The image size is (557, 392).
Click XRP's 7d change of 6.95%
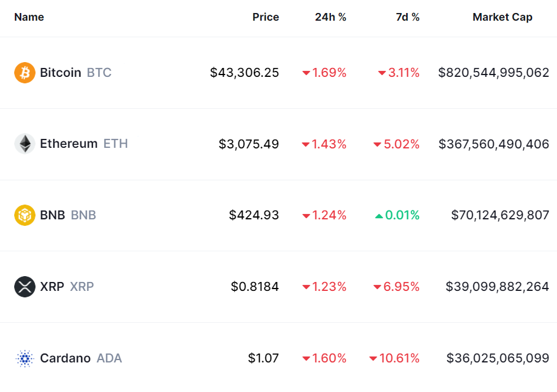pyautogui.click(x=401, y=287)
